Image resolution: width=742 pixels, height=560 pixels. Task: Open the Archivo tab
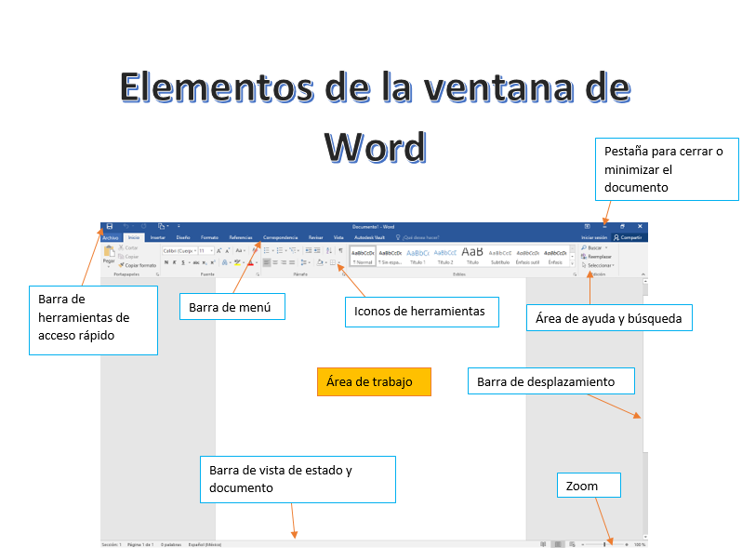tap(111, 237)
